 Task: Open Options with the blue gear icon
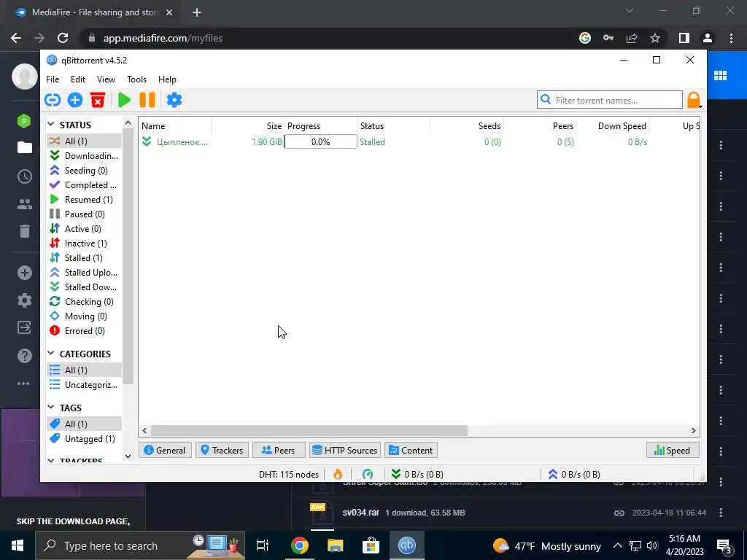point(174,100)
